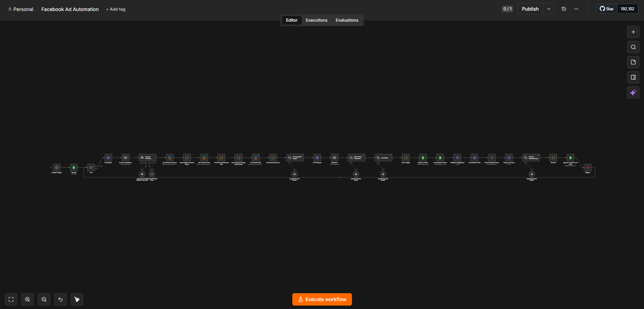The height and width of the screenshot is (309, 644).
Task: Open the node search magnifier icon
Action: (633, 47)
